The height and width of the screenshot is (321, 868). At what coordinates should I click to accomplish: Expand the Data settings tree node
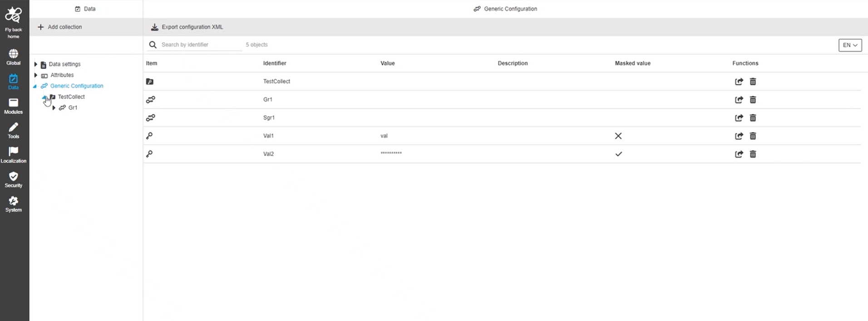35,64
